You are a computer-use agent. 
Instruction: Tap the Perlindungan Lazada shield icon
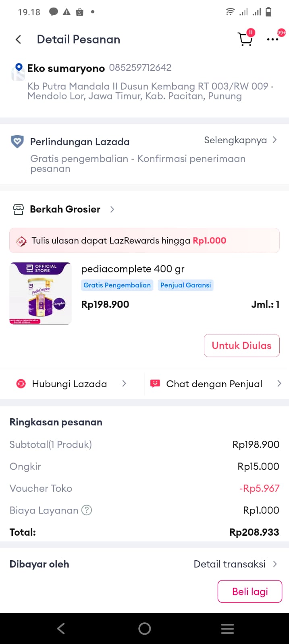coord(17,142)
